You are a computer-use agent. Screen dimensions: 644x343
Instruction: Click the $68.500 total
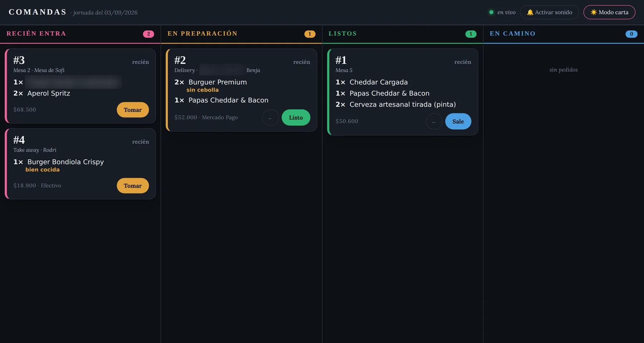click(x=25, y=110)
